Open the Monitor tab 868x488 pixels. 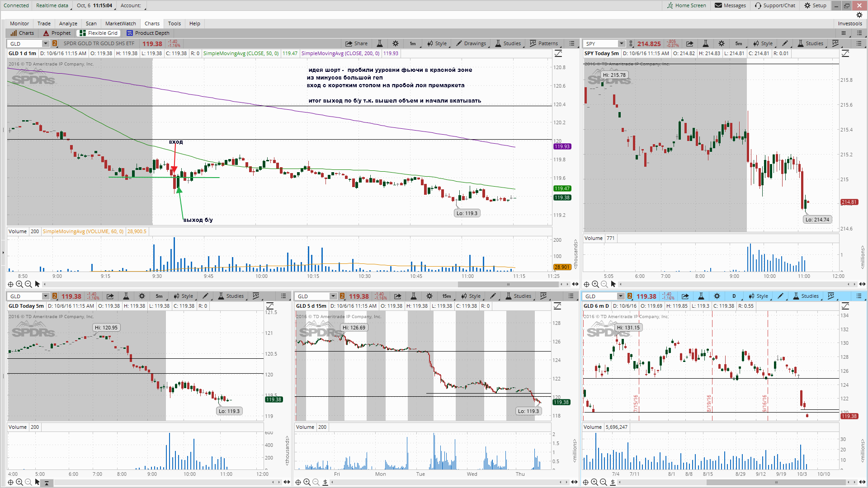click(19, 23)
